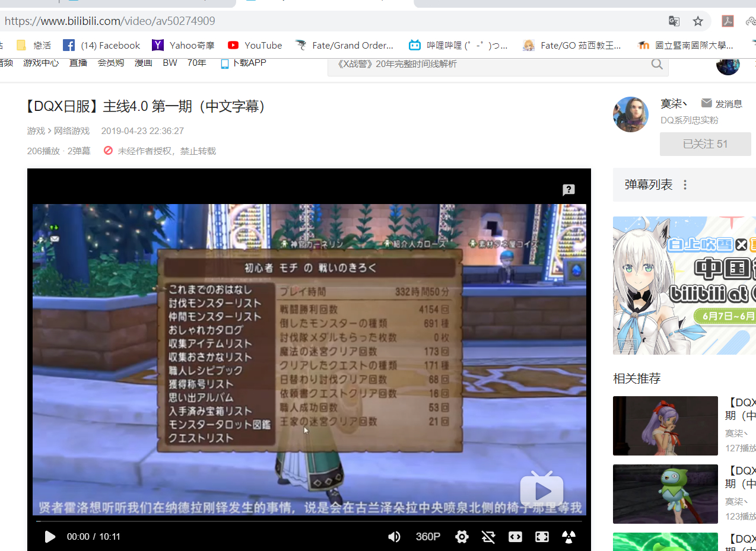The width and height of the screenshot is (756, 551).
Task: Click the 未经作者授权,禁止转载 notice
Action: click(160, 151)
